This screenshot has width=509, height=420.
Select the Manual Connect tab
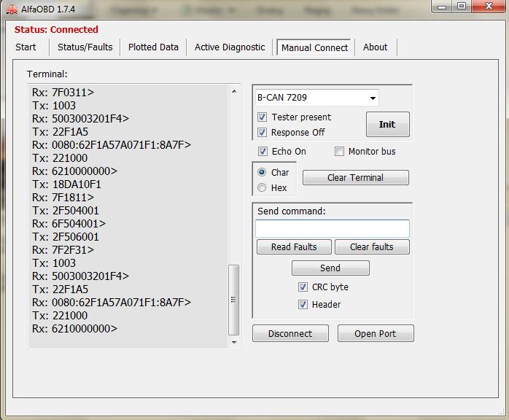point(314,47)
